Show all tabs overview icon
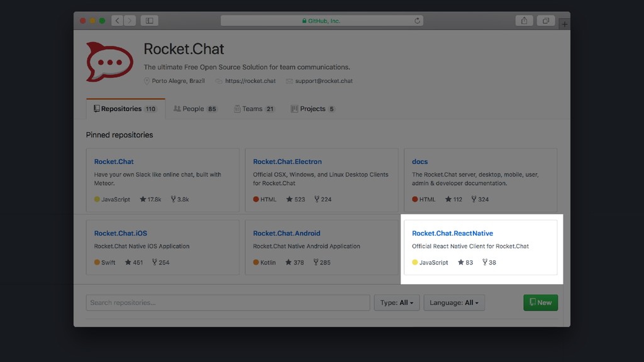Image resolution: width=644 pixels, height=362 pixels. point(546,21)
